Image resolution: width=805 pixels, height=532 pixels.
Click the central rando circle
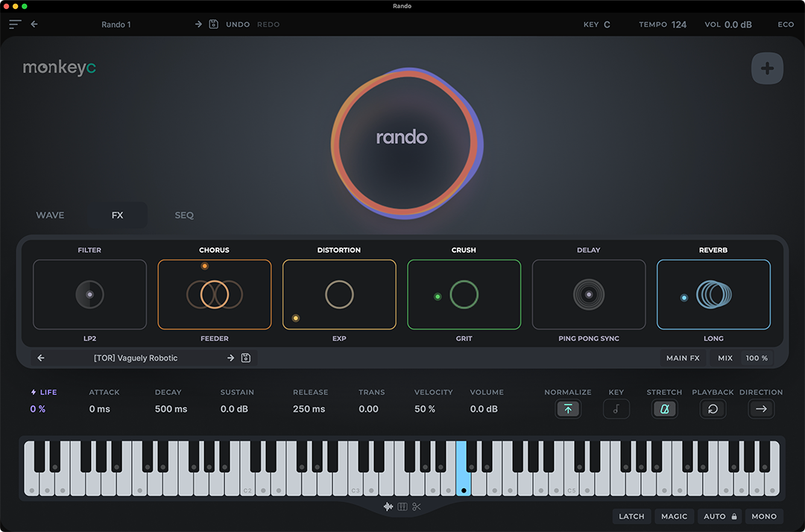pos(402,138)
